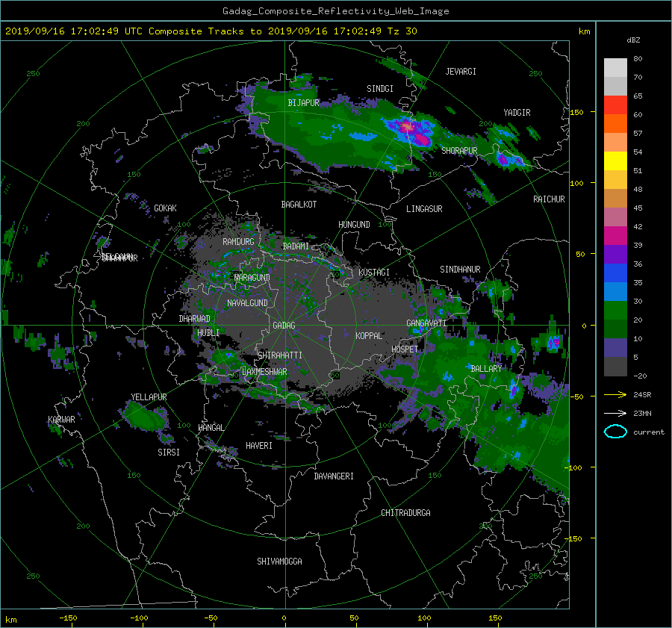This screenshot has height=628, width=672.
Task: Click the RAICHUR label
Action: click(549, 199)
